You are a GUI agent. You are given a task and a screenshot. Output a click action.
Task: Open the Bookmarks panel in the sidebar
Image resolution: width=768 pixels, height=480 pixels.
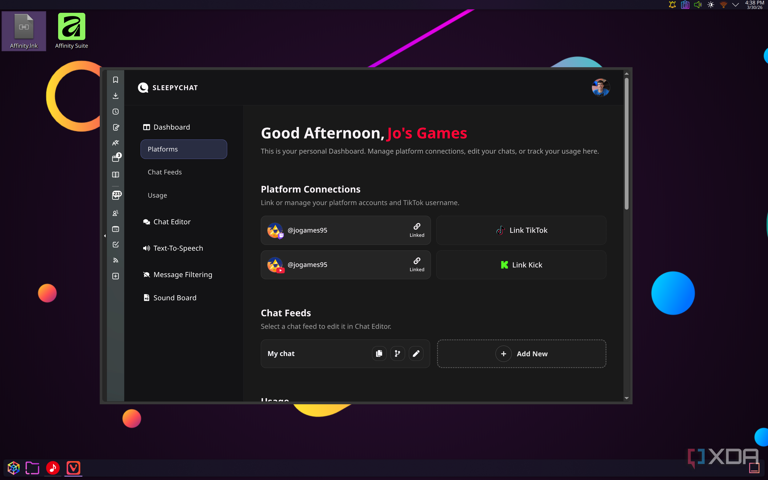(116, 80)
